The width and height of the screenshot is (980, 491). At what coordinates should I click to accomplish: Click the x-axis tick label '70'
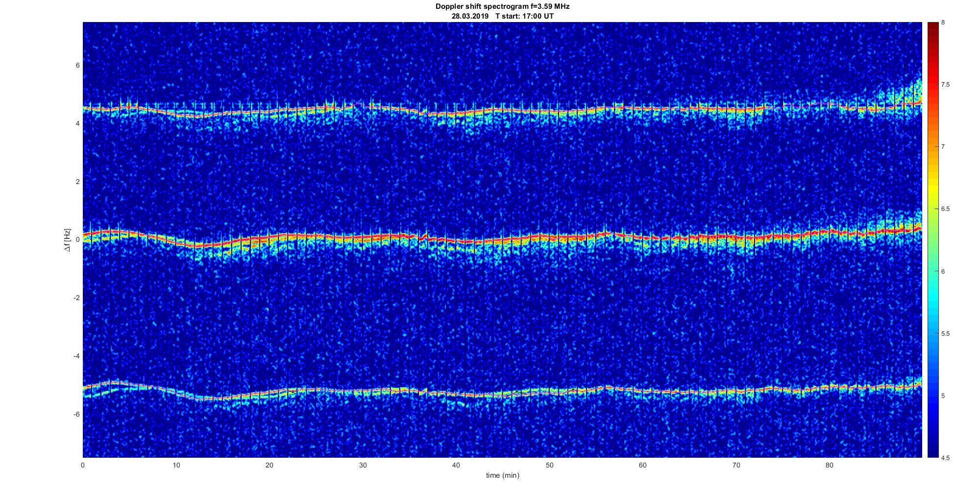736,465
